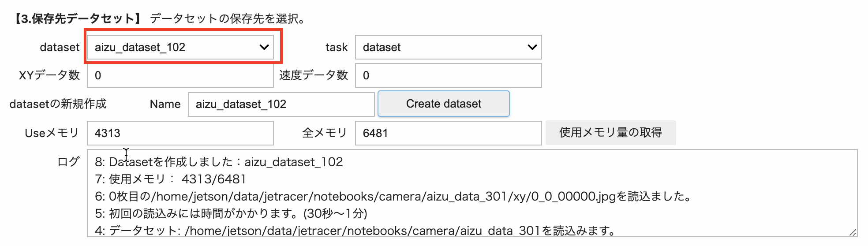Grab the log area resize handle corner
Screen dimensions: 868x246
pos(853,232)
